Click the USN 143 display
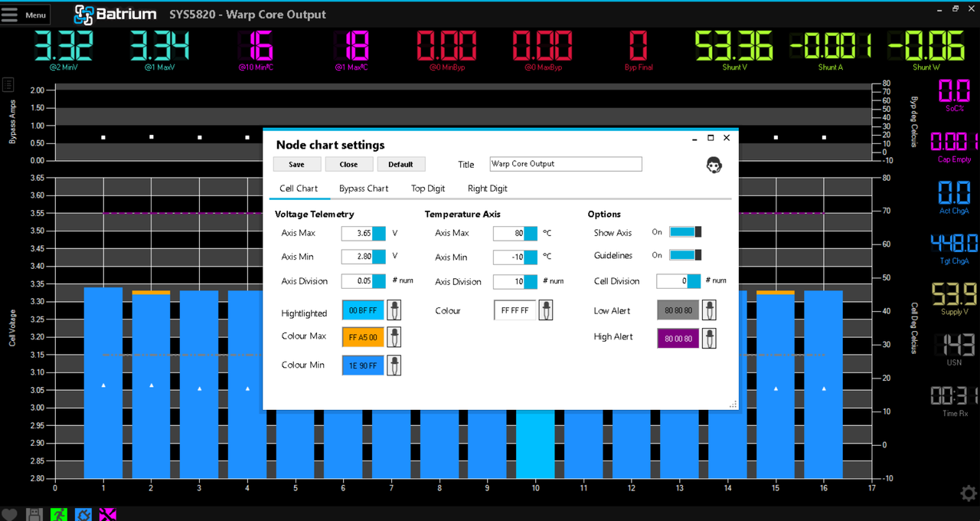The image size is (980, 521). point(955,346)
